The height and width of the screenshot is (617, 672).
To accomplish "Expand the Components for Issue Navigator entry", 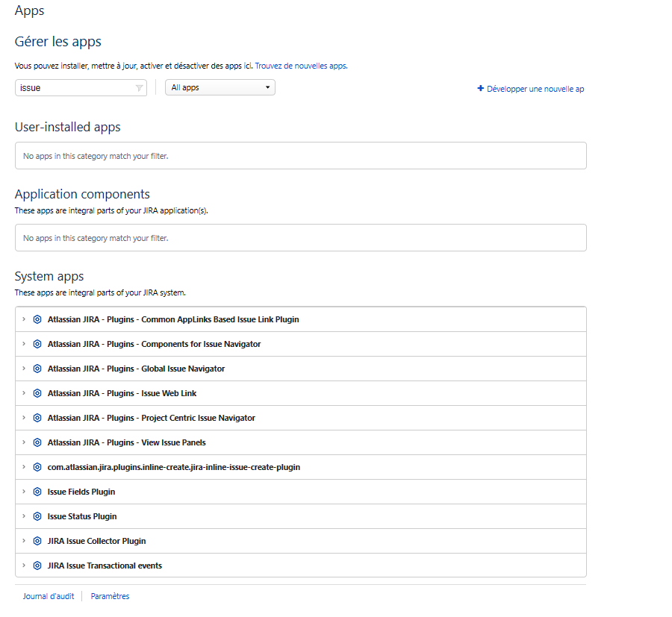I will [23, 344].
